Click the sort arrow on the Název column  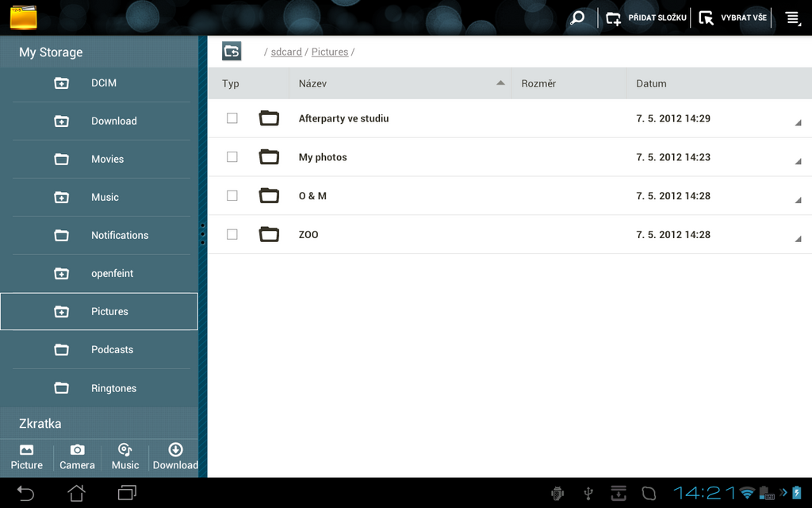tap(500, 83)
